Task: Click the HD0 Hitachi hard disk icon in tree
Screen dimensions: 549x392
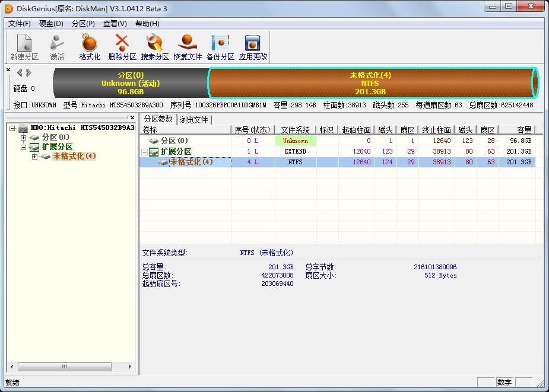Action: click(x=23, y=128)
